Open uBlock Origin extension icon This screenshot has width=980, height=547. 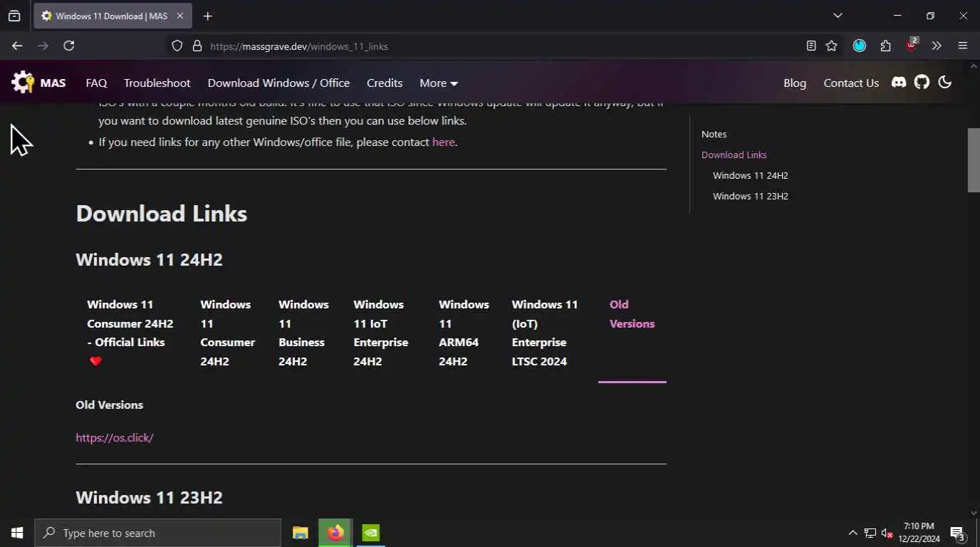(x=912, y=46)
